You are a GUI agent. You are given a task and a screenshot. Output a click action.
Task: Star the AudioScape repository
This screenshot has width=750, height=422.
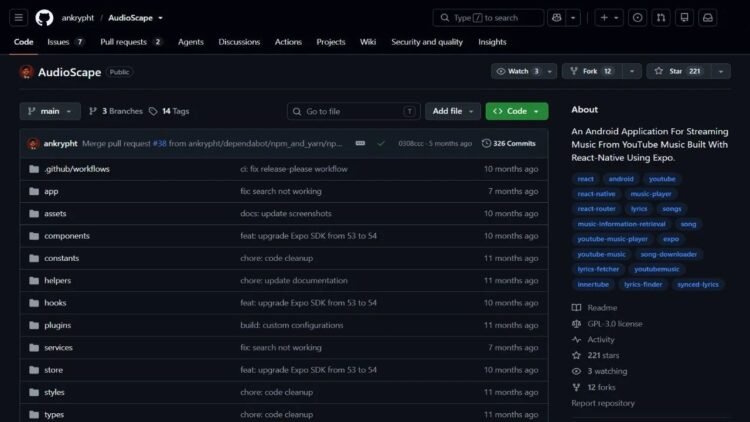pyautogui.click(x=679, y=71)
